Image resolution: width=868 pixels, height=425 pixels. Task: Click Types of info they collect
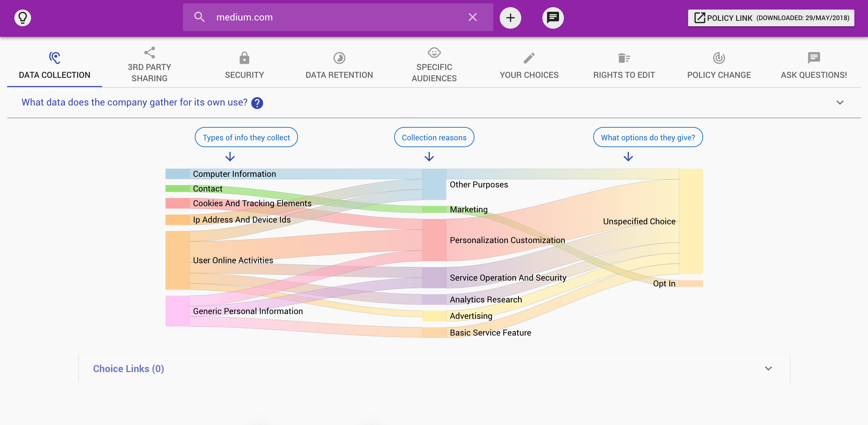point(246,137)
